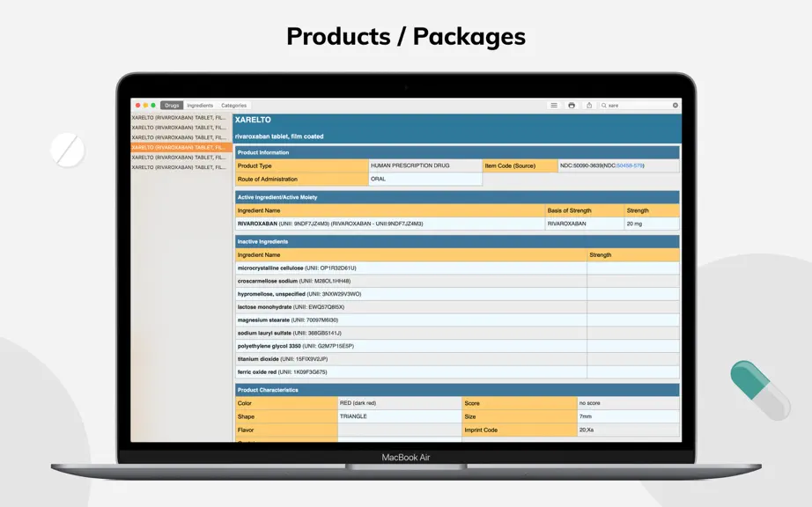Image resolution: width=812 pixels, height=507 pixels.
Task: Select the orange highlighted XARELTO list entry
Action: (181, 148)
